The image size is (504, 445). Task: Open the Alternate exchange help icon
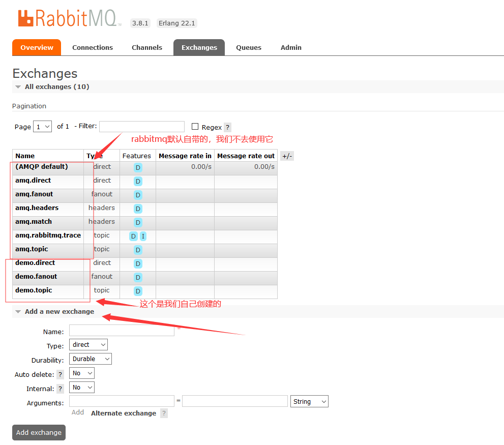[164, 413]
